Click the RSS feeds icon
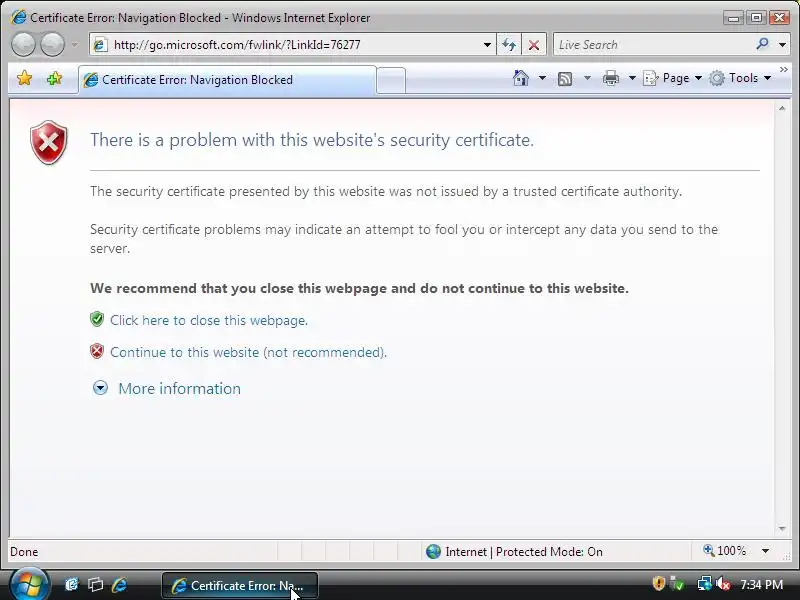The image size is (800, 600). (x=565, y=79)
